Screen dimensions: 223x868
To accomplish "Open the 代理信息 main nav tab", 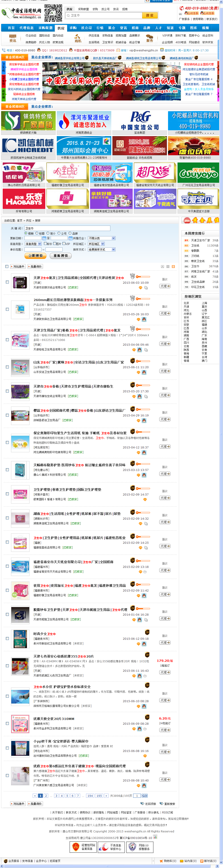I will (x=27, y=28).
